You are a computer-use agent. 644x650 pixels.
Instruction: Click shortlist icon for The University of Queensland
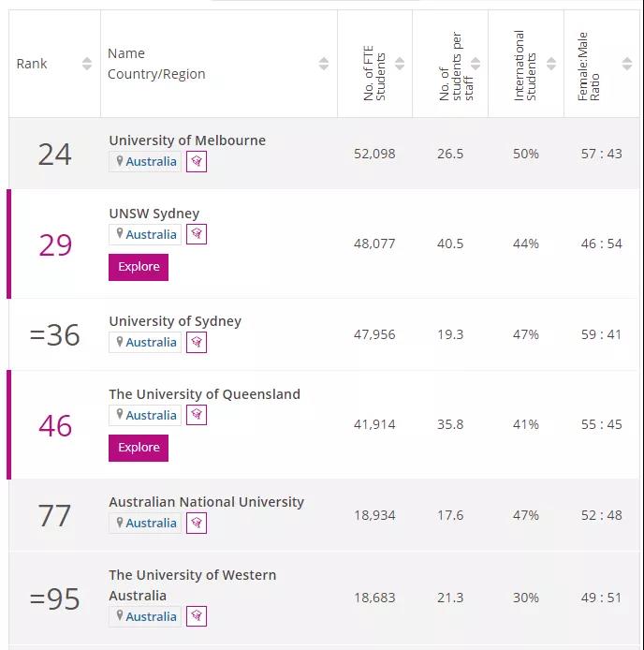(197, 415)
